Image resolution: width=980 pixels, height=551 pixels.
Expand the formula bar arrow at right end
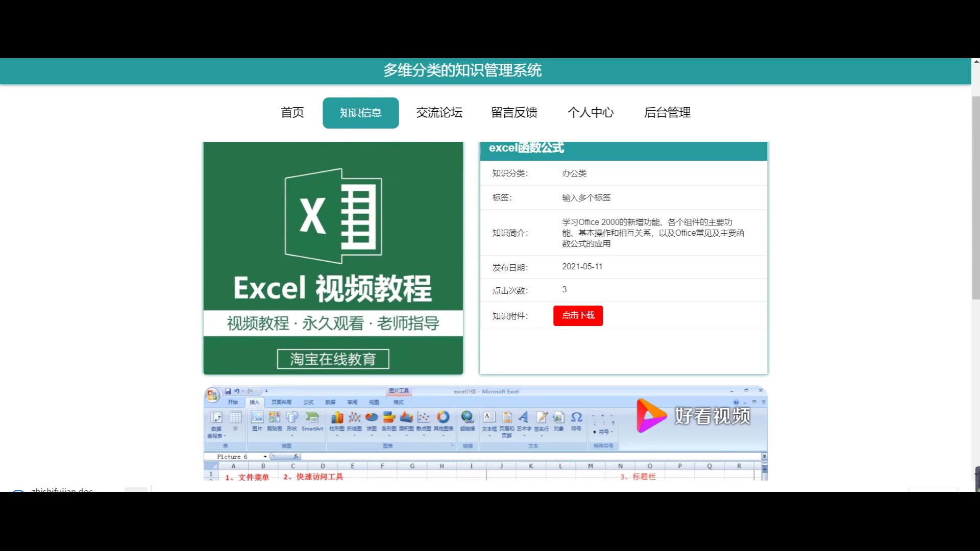[x=764, y=456]
